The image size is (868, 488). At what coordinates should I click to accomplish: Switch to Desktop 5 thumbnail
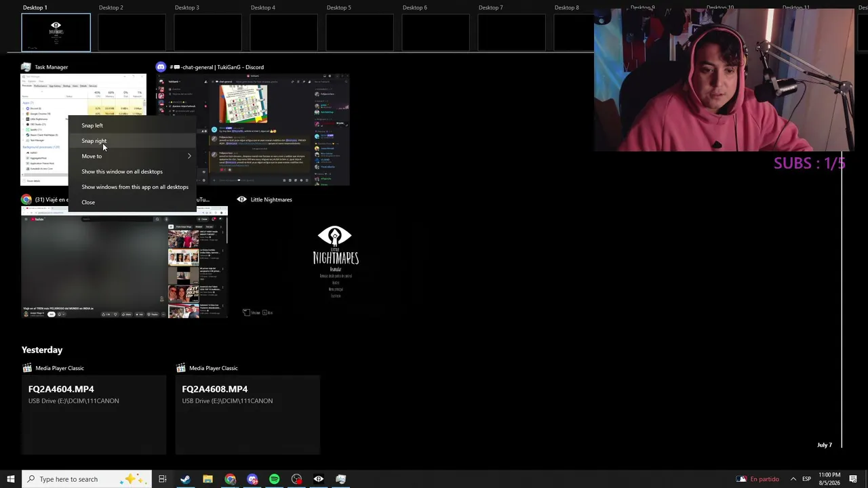pyautogui.click(x=359, y=32)
